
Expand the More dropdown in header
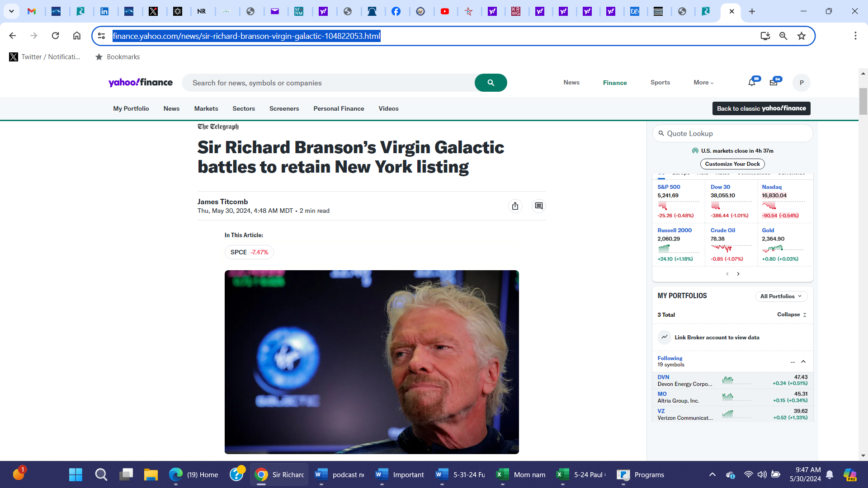point(703,83)
